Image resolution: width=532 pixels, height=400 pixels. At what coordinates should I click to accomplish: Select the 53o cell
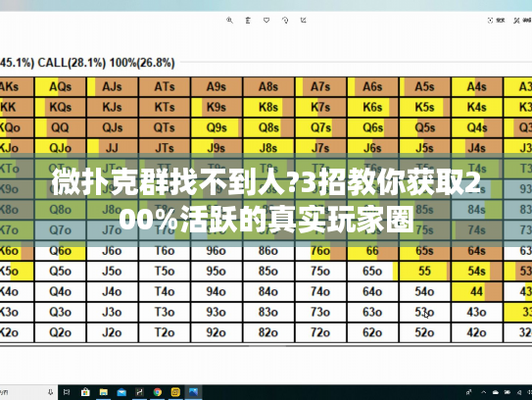coord(425,312)
